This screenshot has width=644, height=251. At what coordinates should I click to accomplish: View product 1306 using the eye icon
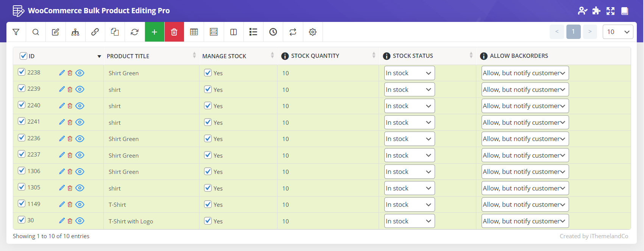click(80, 172)
